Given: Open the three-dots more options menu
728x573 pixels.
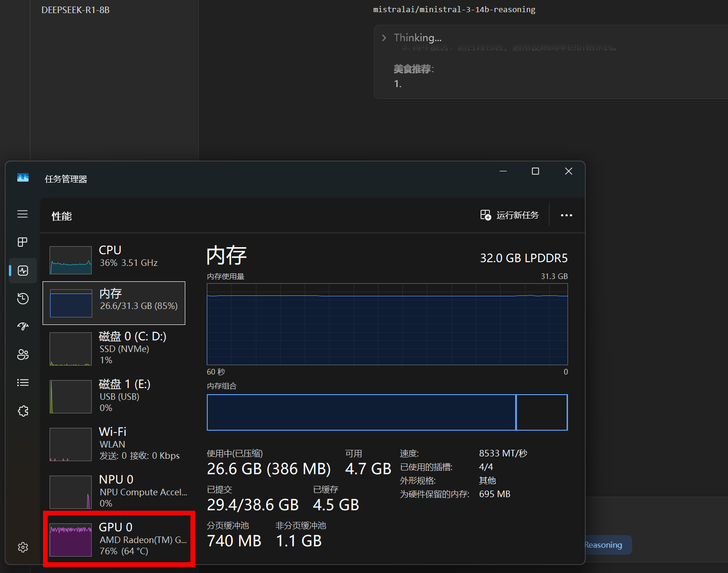Looking at the screenshot, I should 567,215.
